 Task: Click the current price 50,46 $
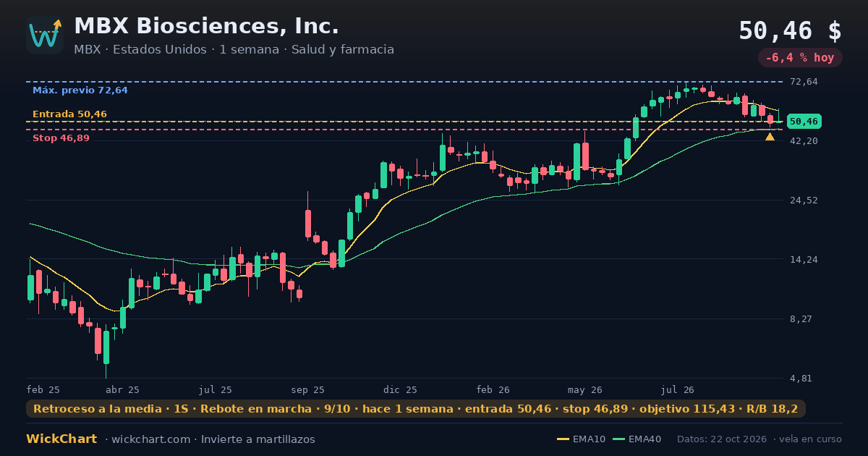coord(790,30)
